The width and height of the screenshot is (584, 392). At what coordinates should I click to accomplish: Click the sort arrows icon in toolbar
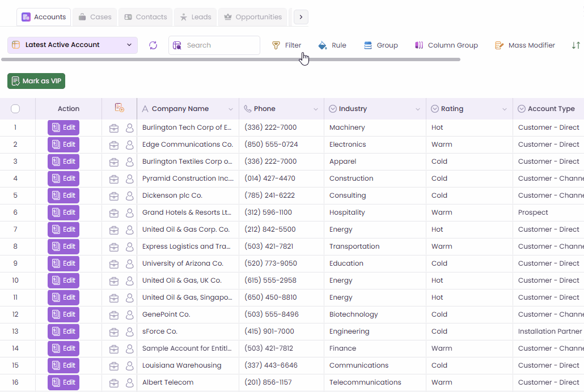click(575, 45)
